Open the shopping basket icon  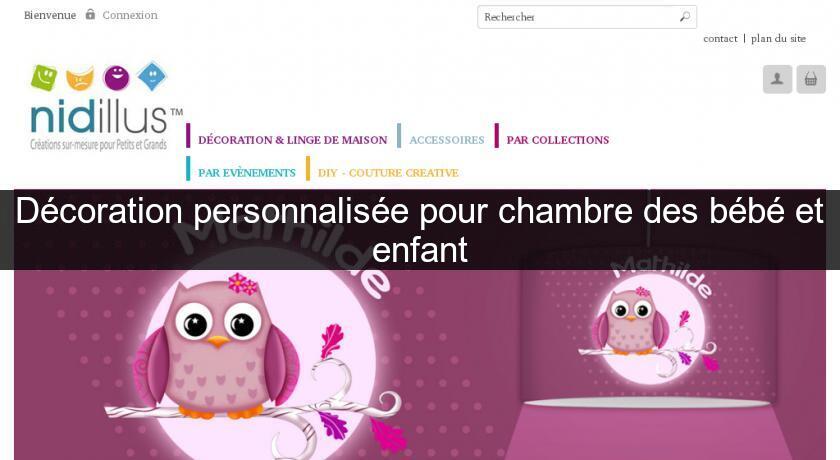pyautogui.click(x=811, y=79)
